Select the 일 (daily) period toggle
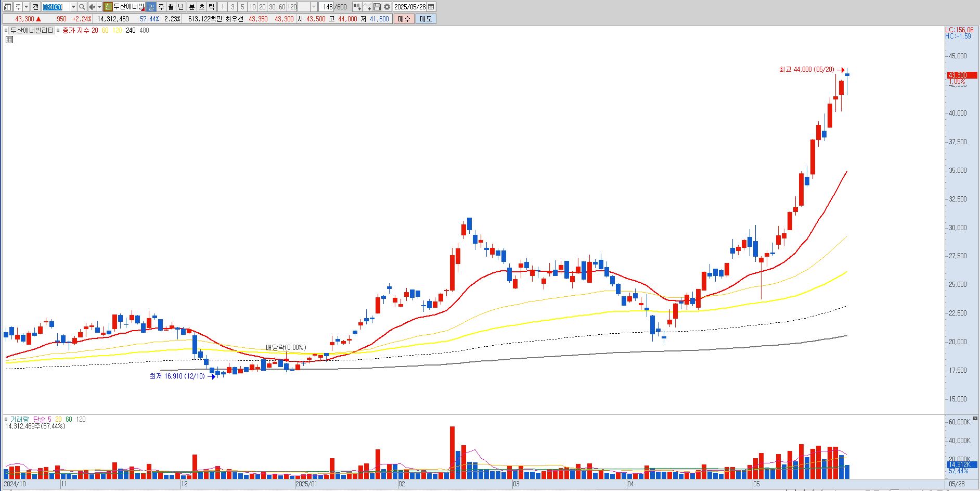The image size is (980, 491). 151,7
